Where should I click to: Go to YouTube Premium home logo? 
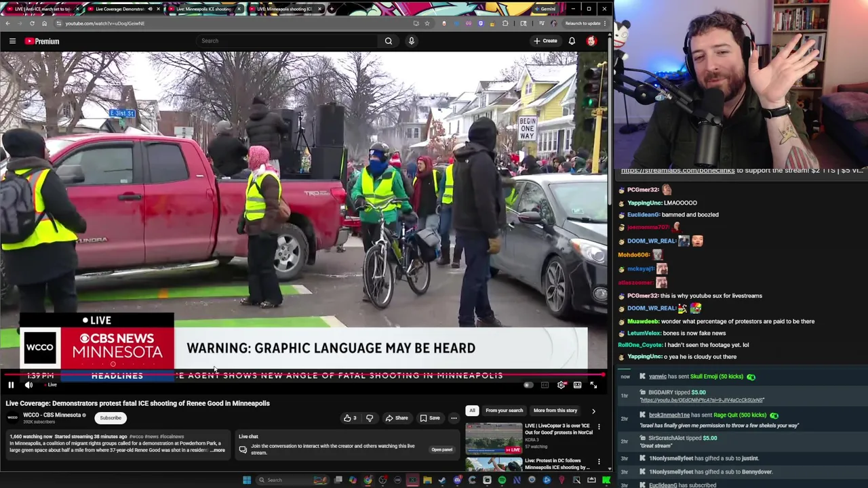tap(42, 41)
